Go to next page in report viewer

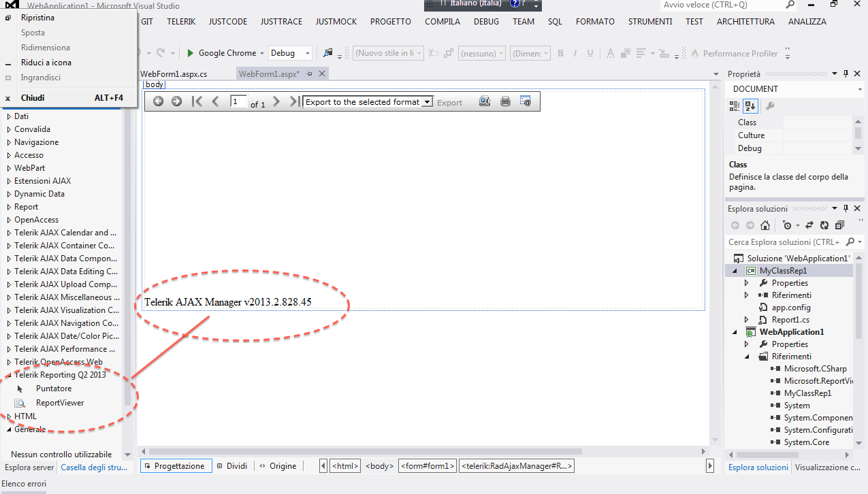pos(276,101)
